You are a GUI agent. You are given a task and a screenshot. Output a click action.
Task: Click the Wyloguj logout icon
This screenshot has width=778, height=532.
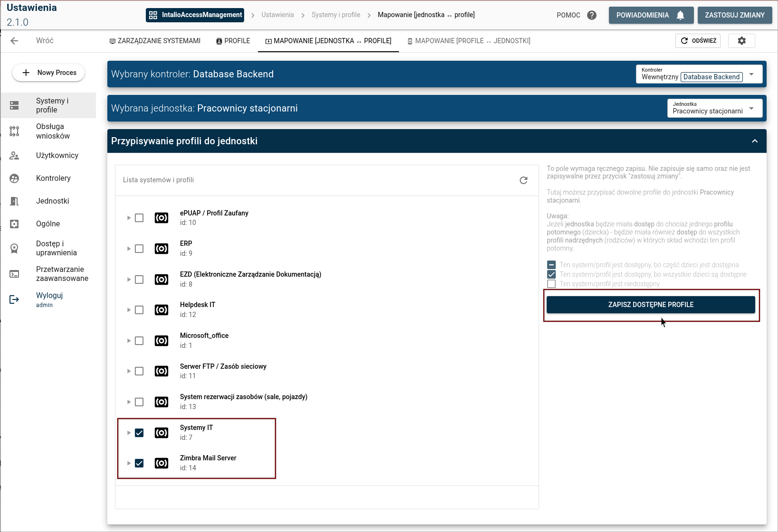(14, 299)
